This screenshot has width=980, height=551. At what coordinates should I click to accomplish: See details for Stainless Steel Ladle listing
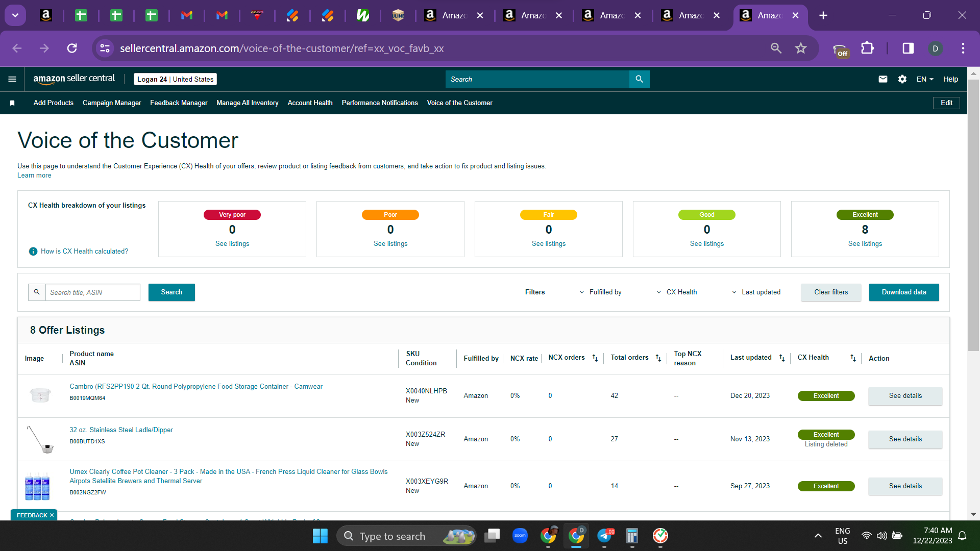click(905, 439)
